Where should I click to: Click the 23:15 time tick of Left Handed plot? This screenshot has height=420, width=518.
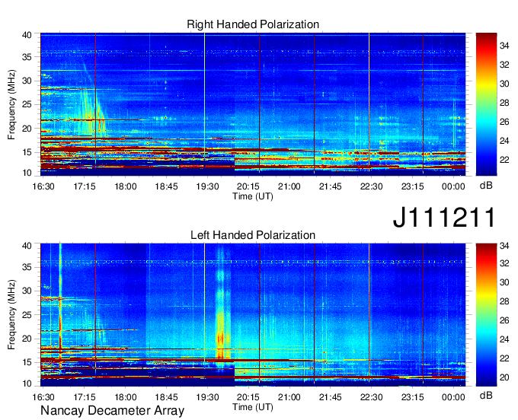click(x=413, y=397)
